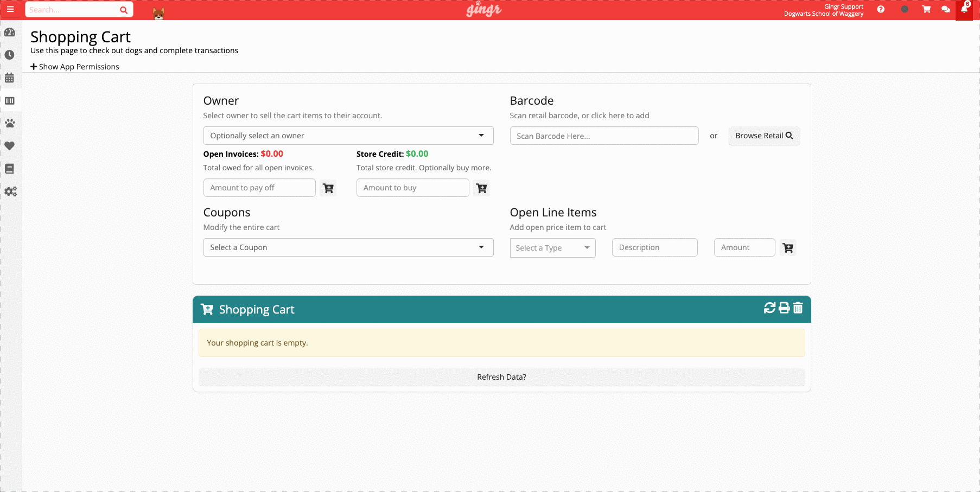Click Gingr Support account name
980x492 pixels.
843,7
